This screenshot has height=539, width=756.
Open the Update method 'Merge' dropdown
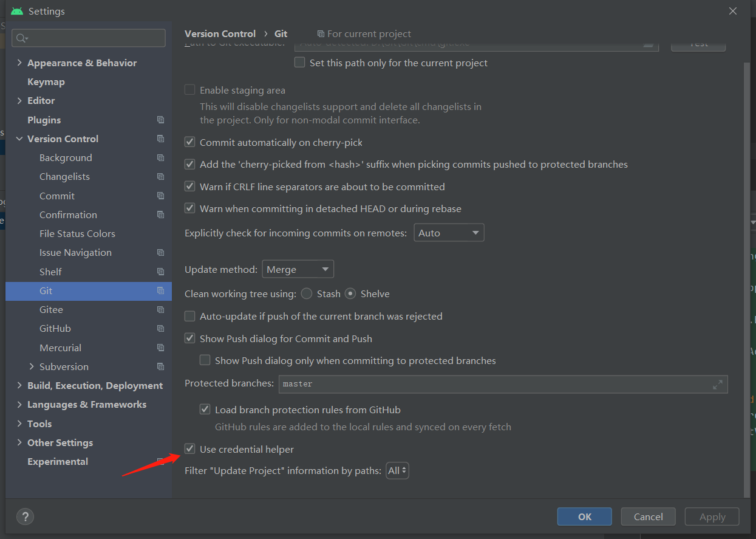click(x=298, y=269)
